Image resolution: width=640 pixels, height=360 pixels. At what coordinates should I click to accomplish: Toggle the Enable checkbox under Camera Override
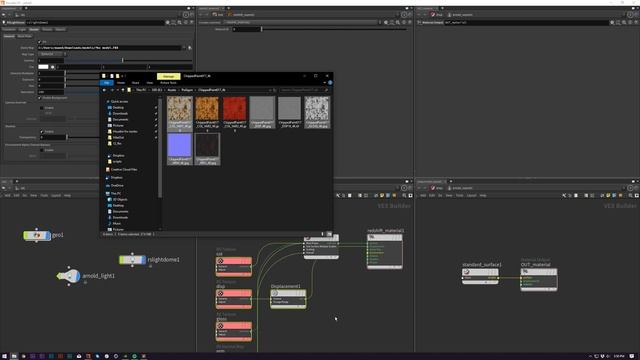[42, 108]
